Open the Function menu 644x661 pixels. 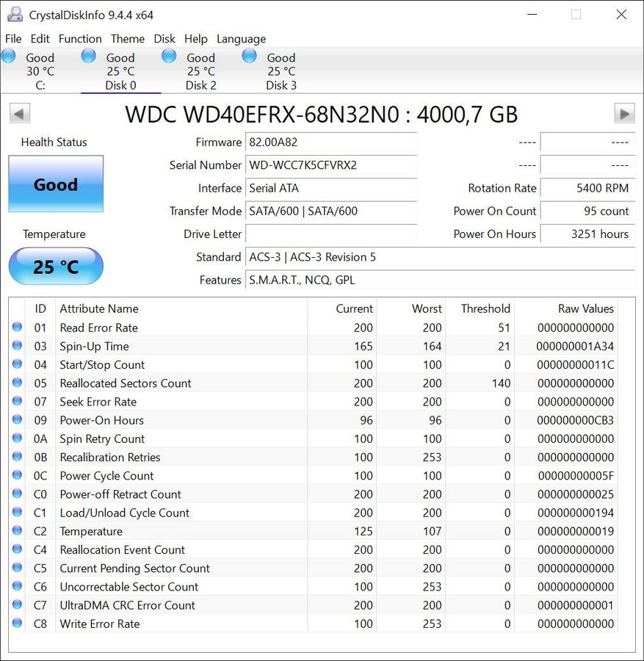[x=80, y=39]
